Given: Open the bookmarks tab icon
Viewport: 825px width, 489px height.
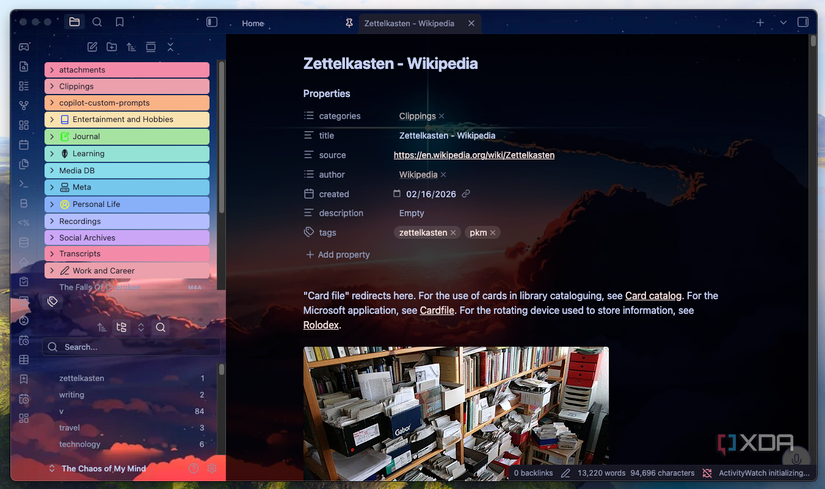Looking at the screenshot, I should coord(120,22).
